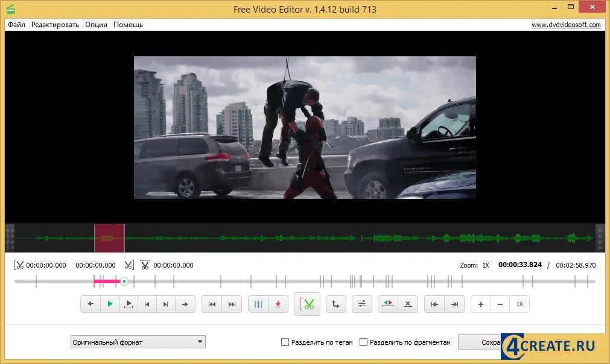Open the Редактировать menu
This screenshot has width=610, height=364.
pos(56,25)
